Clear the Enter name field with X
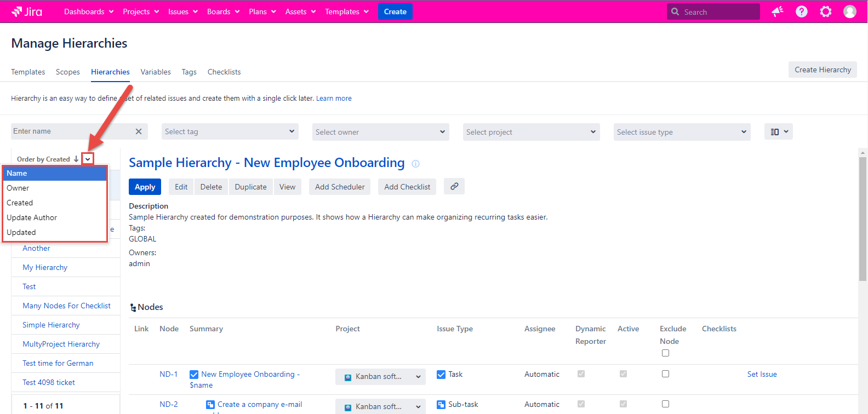The width and height of the screenshot is (868, 414). tap(139, 131)
